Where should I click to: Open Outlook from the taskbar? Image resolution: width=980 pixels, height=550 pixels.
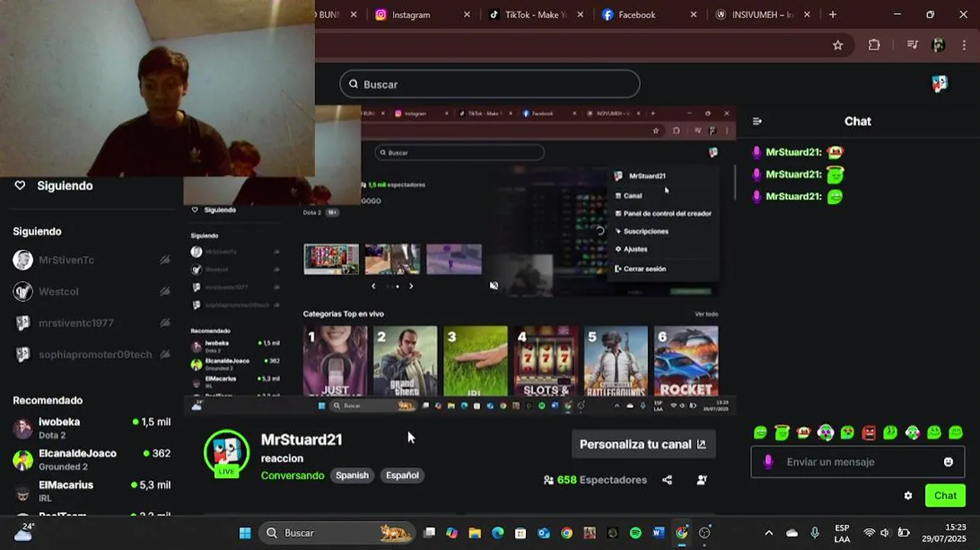[543, 533]
